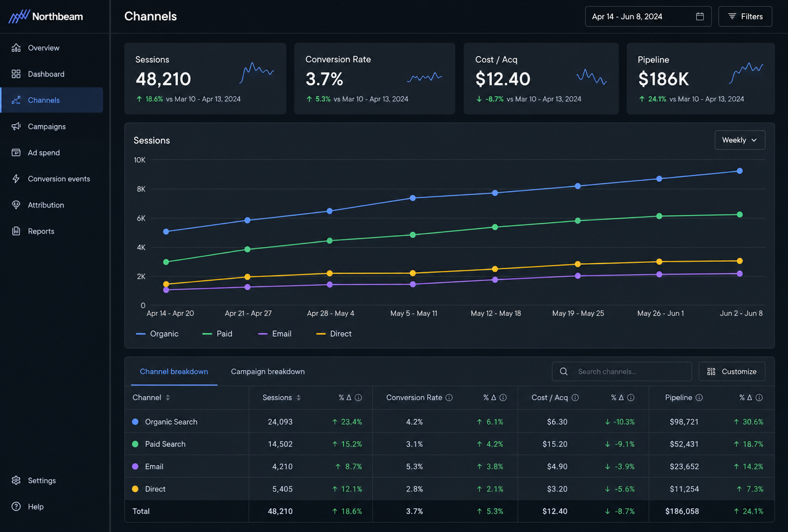Click the Sessions card sparkline
Screen dimensions: 788x532
[257, 73]
